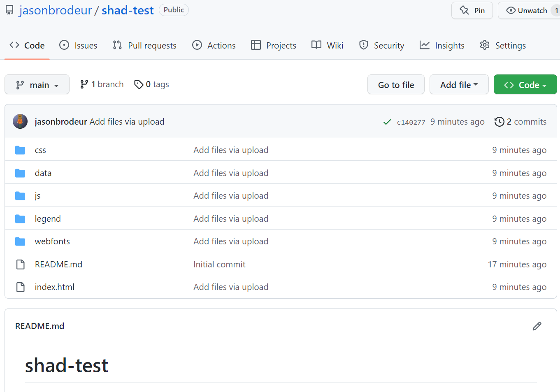Click the README.md heading above the preview
This screenshot has height=392, width=560.
(40, 326)
